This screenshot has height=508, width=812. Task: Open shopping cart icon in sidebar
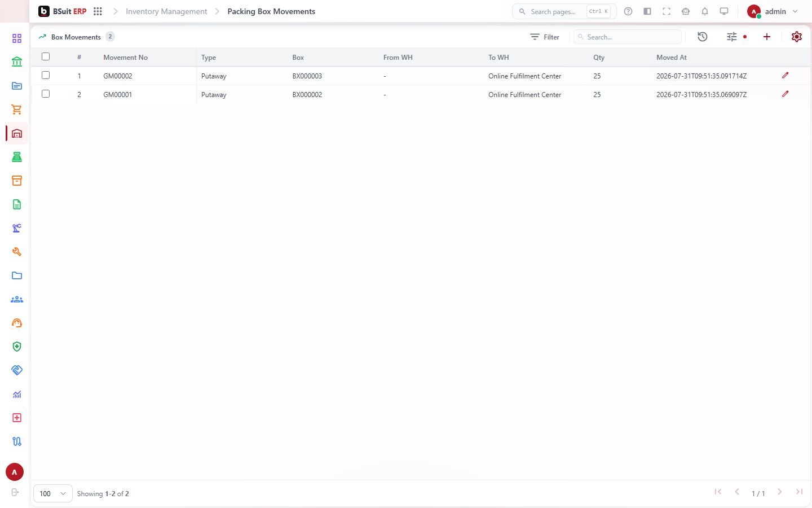pos(17,110)
